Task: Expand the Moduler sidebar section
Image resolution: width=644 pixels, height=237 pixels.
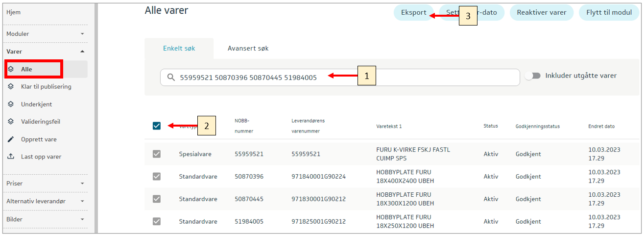Action: (82, 34)
